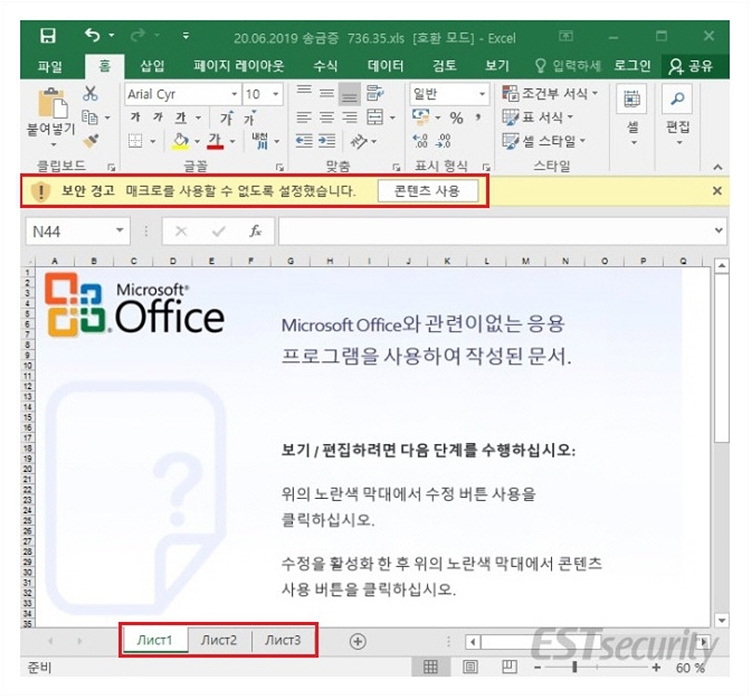Click bottom align icon
750x697 pixels.
click(350, 94)
